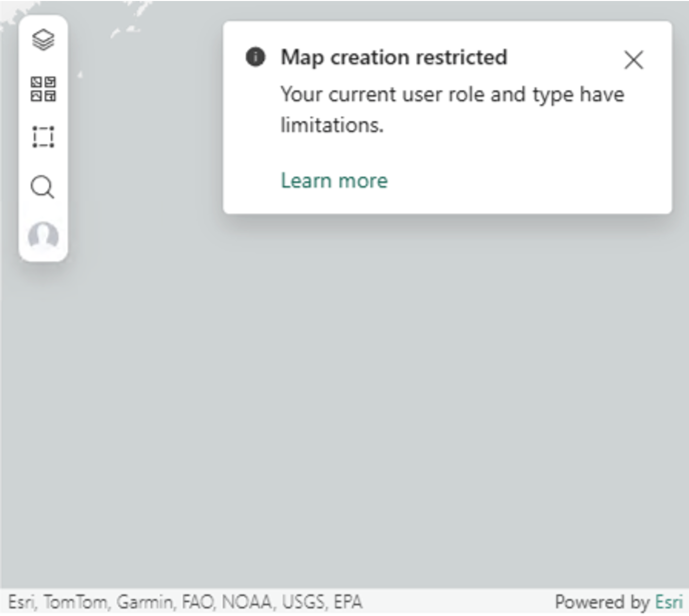Open the map Search tool
Screen dimensions: 689x616
tap(43, 187)
